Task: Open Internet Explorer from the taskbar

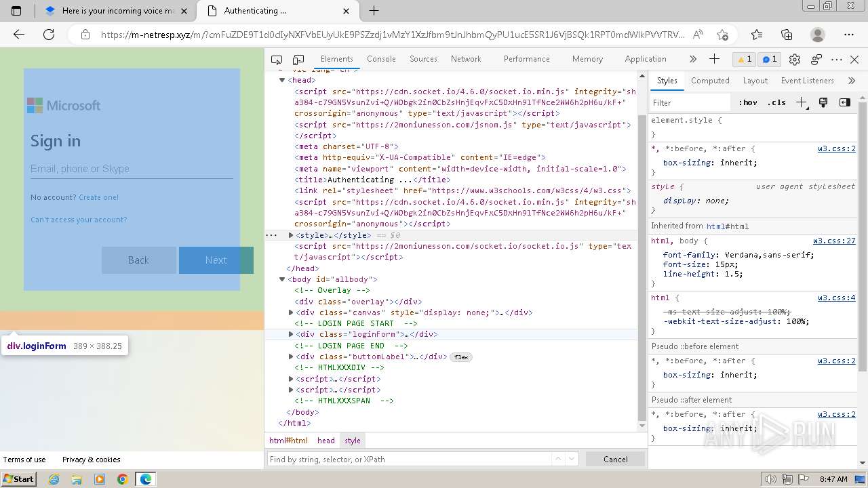Action: pos(54,479)
